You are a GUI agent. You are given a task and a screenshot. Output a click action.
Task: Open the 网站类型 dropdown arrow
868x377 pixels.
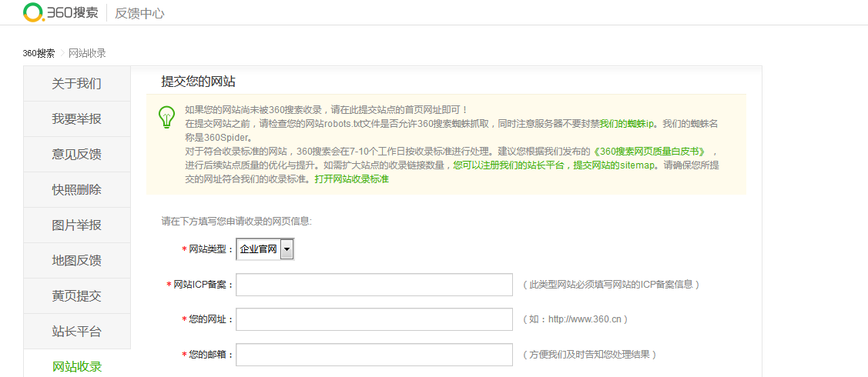coord(287,249)
